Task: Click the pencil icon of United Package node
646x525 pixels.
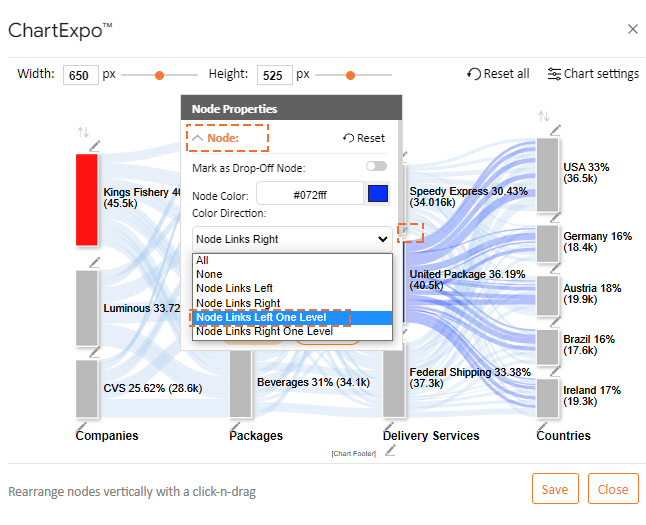Action: tap(405, 230)
